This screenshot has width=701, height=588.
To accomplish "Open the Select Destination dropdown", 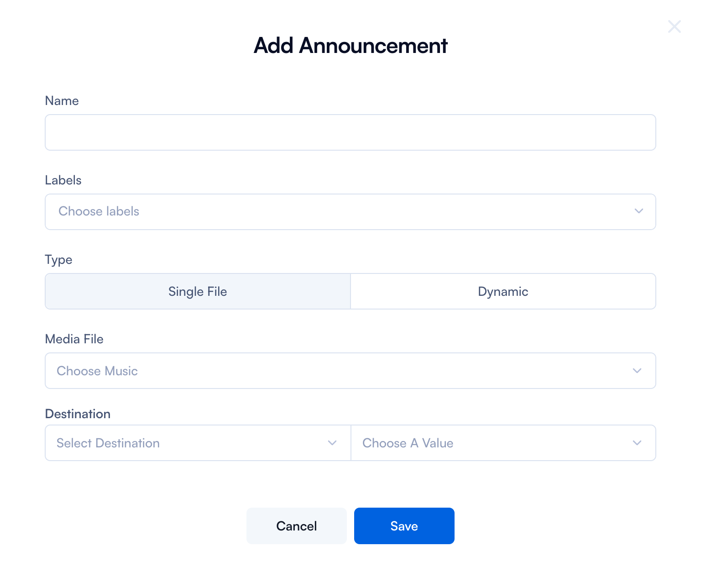I will click(187, 443).
